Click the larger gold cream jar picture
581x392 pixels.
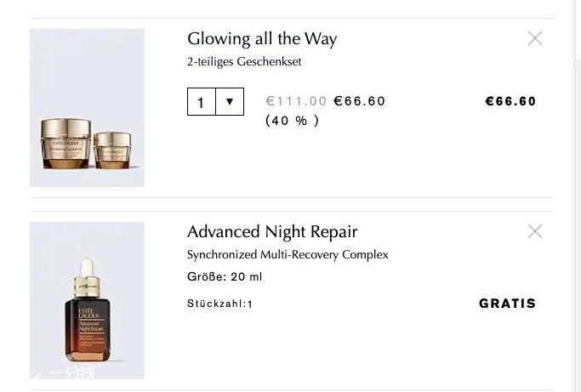pyautogui.click(x=66, y=144)
